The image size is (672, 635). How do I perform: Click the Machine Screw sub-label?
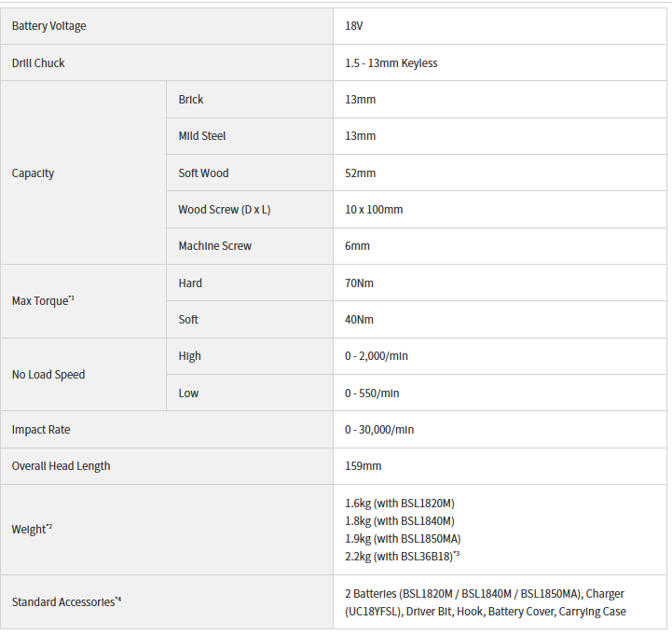[214, 246]
